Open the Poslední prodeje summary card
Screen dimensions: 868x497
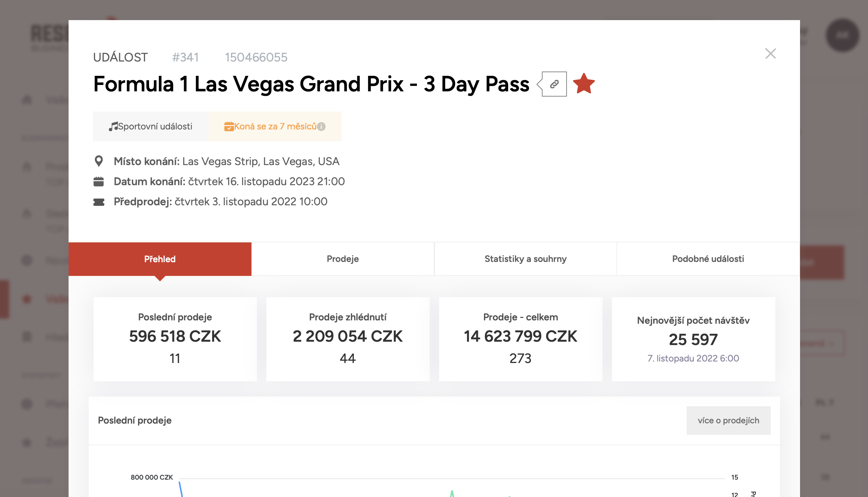point(175,339)
